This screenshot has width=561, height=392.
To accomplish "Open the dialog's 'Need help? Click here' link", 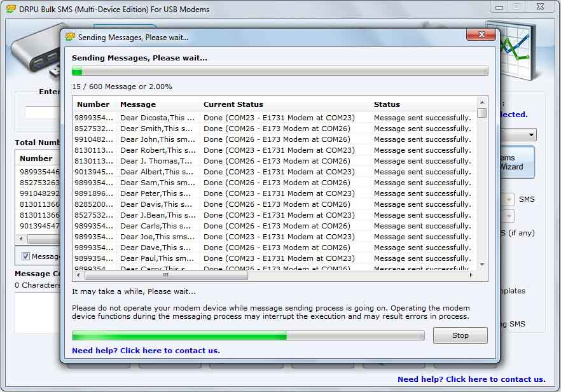I will pos(146,351).
